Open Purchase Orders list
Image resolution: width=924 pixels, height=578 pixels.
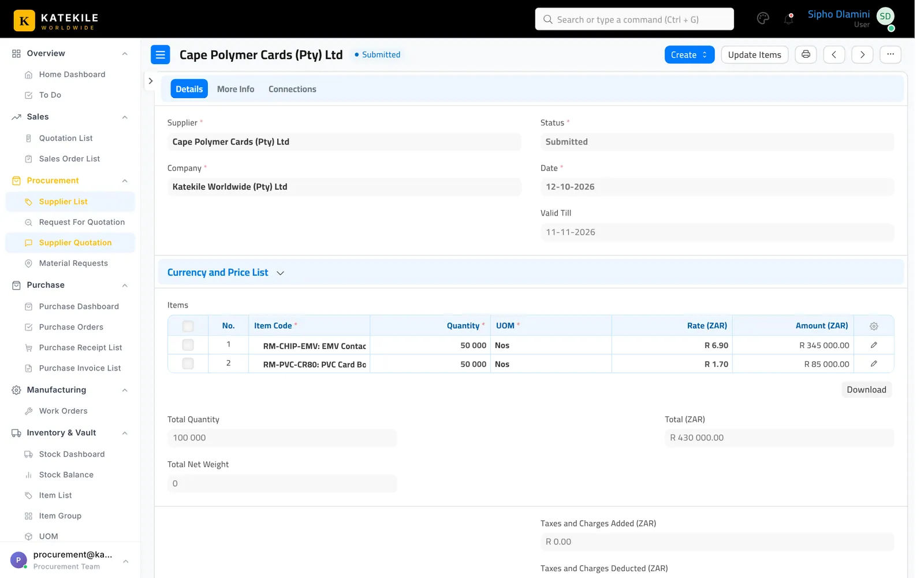click(x=70, y=327)
